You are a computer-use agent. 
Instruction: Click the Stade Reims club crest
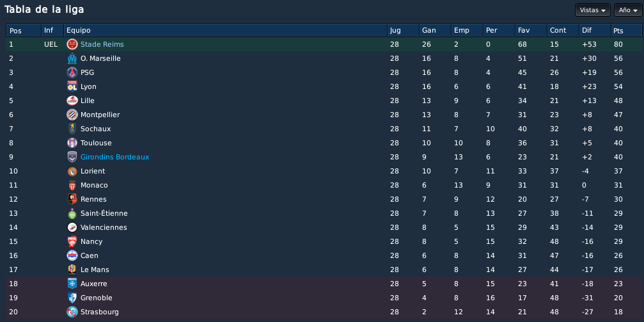(72, 44)
